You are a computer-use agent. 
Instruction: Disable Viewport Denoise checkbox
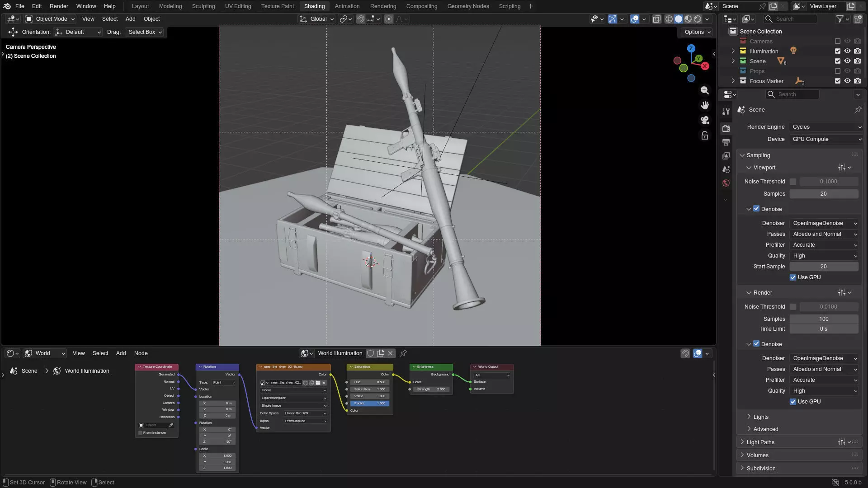coord(756,209)
